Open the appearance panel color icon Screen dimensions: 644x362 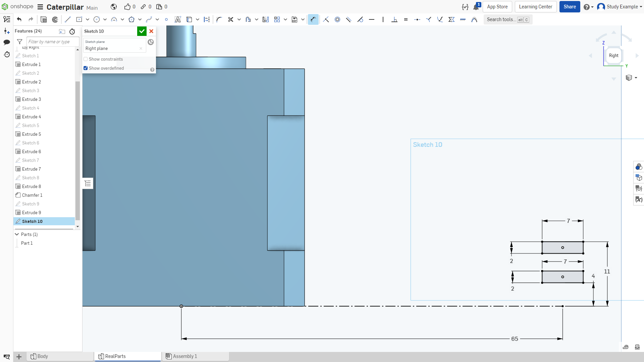[x=639, y=167]
